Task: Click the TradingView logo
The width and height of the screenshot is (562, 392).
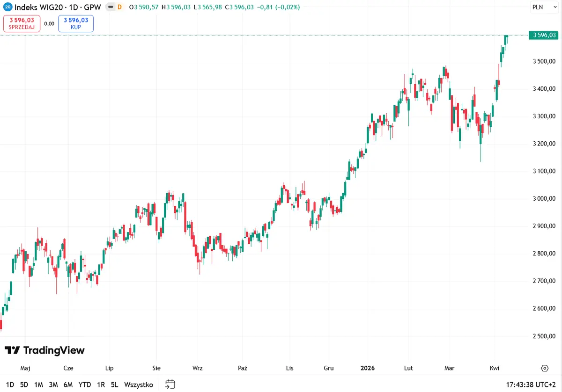Action: [x=45, y=350]
